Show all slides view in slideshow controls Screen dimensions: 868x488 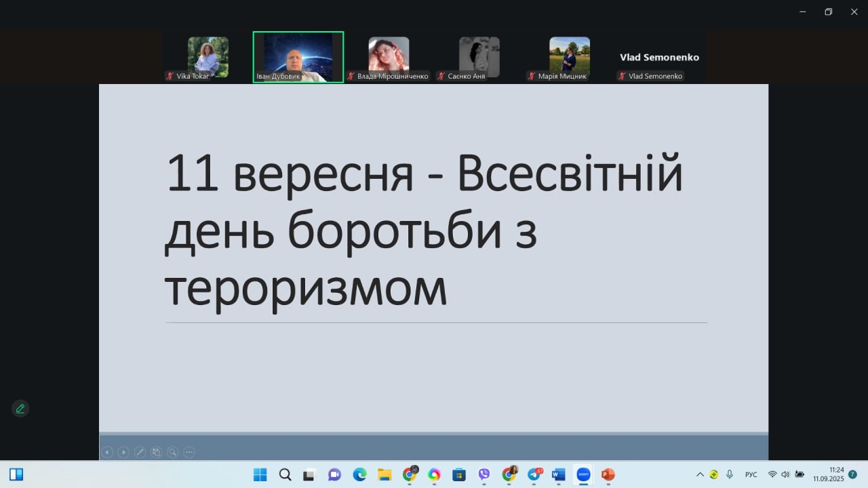(x=156, y=452)
